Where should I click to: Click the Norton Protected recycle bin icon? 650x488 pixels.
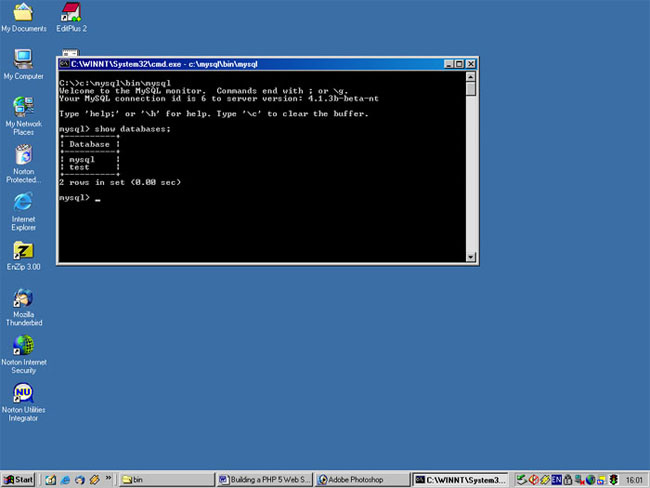coord(23,156)
